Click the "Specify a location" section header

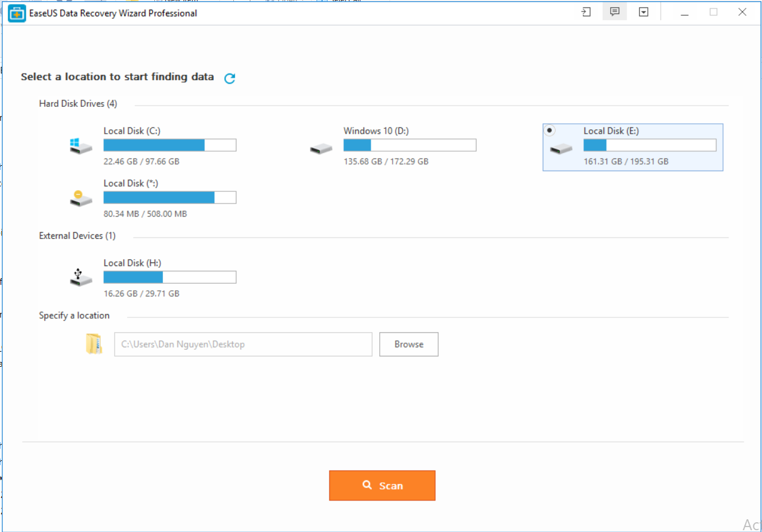(74, 316)
